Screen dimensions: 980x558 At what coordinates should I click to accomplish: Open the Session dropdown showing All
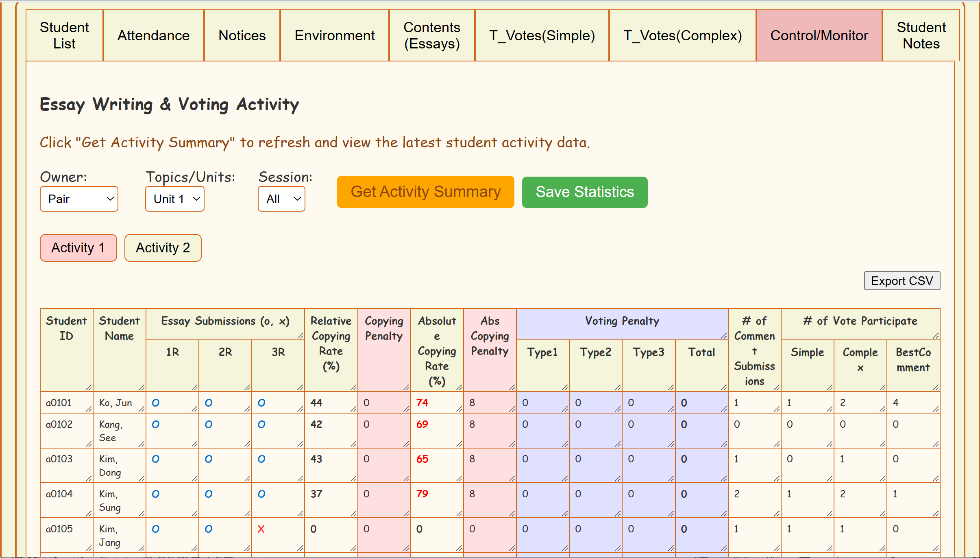pyautogui.click(x=281, y=199)
